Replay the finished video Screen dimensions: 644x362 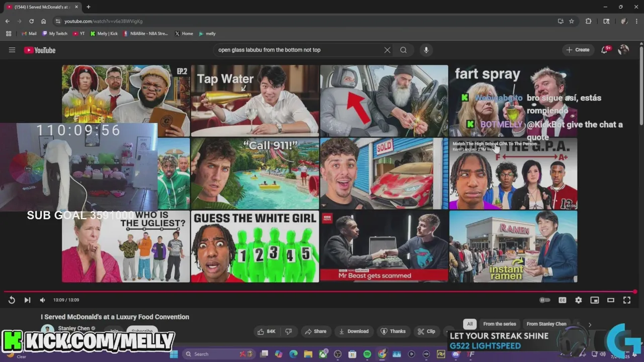tap(12, 300)
